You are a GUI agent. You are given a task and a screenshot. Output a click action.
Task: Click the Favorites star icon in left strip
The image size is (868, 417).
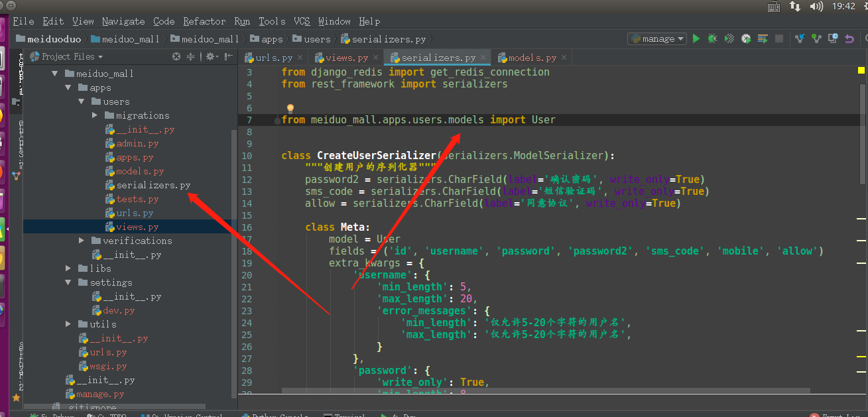(16, 398)
